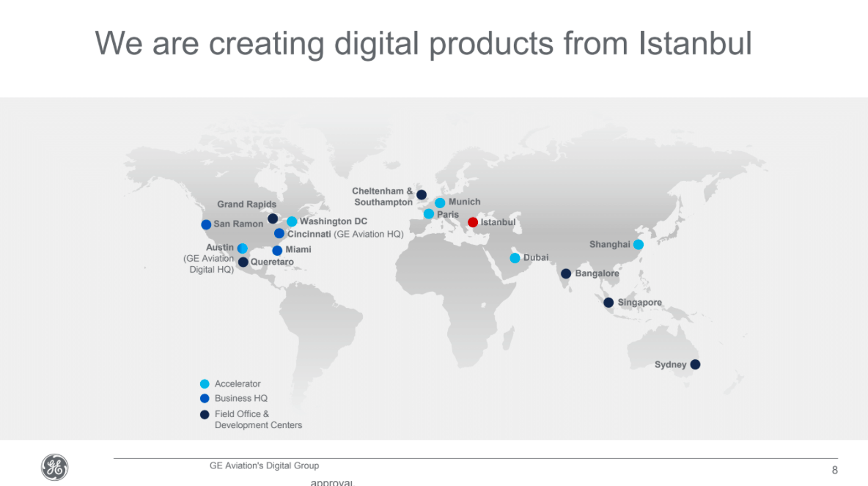Click the Miami business HQ dot

[277, 250]
